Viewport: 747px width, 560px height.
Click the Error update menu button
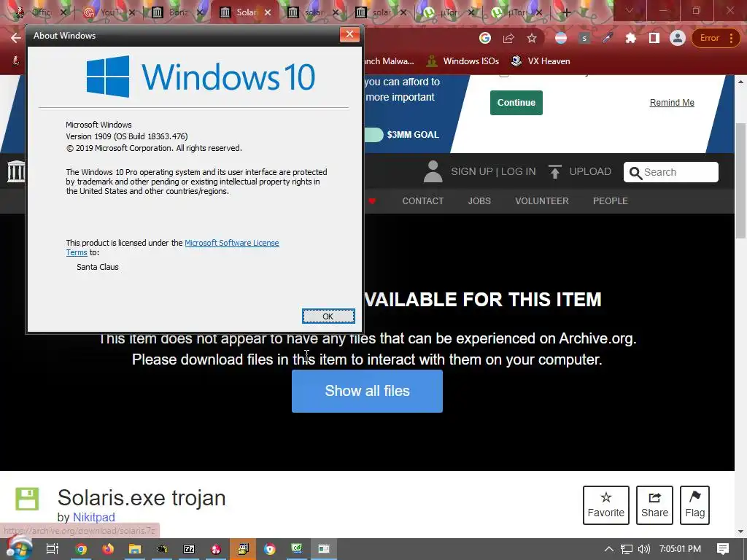[716, 38]
